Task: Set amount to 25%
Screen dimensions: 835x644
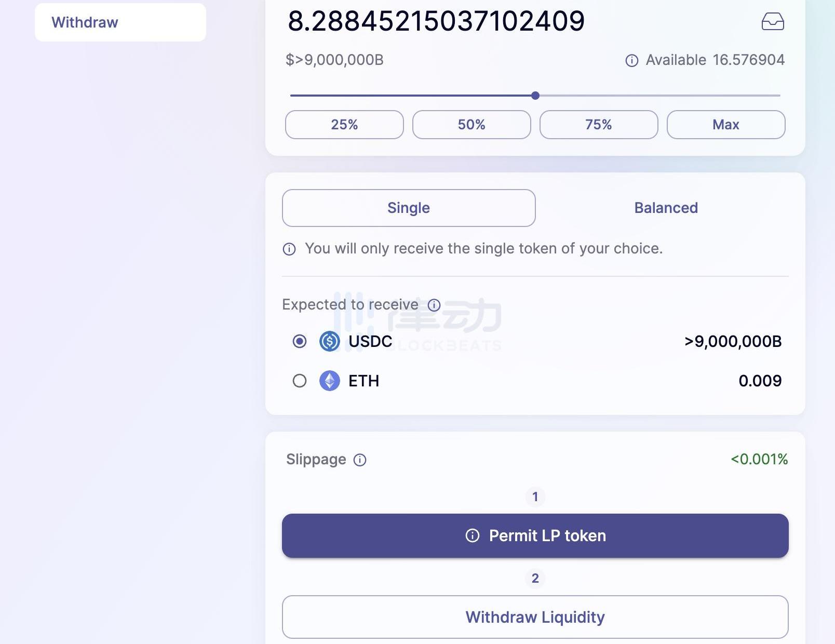Action: [x=344, y=125]
